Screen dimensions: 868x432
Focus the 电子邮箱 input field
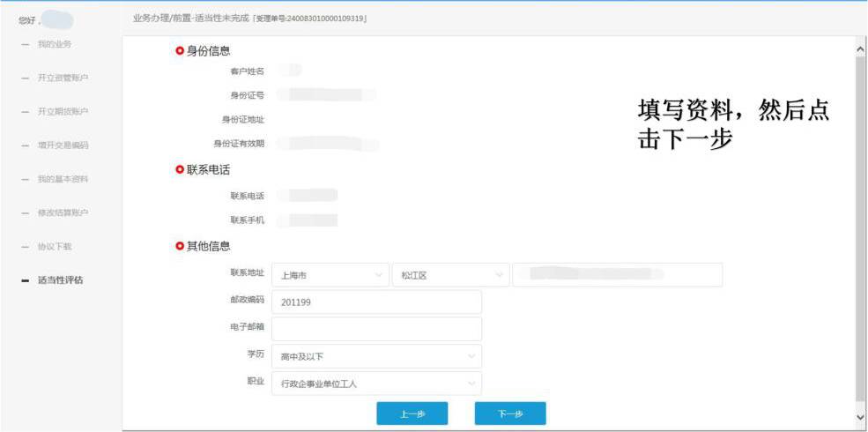point(376,329)
